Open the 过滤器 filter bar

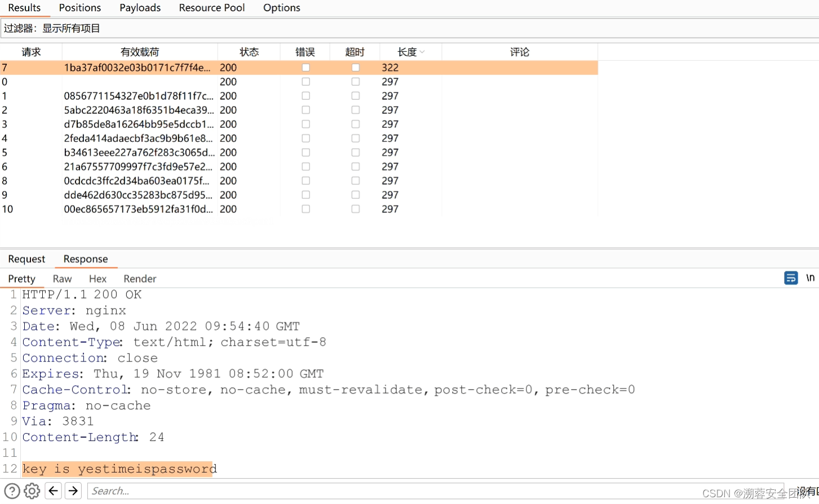pos(409,28)
